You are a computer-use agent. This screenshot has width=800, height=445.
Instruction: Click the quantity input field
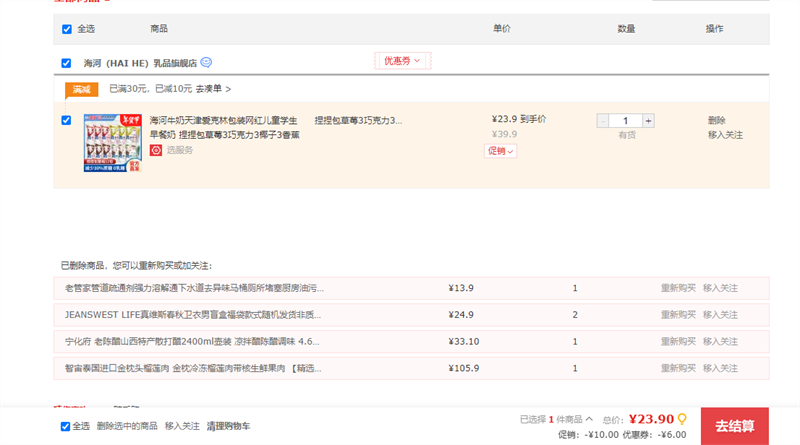pyautogui.click(x=626, y=120)
